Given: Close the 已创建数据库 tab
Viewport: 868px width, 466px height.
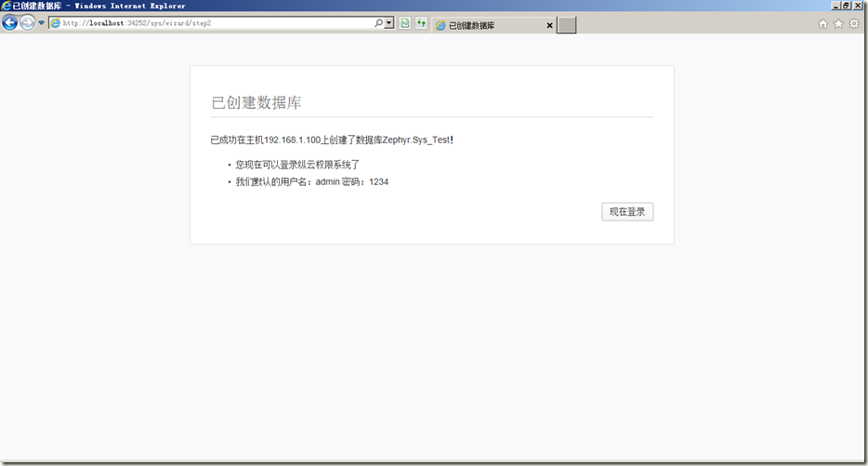Looking at the screenshot, I should click(549, 26).
